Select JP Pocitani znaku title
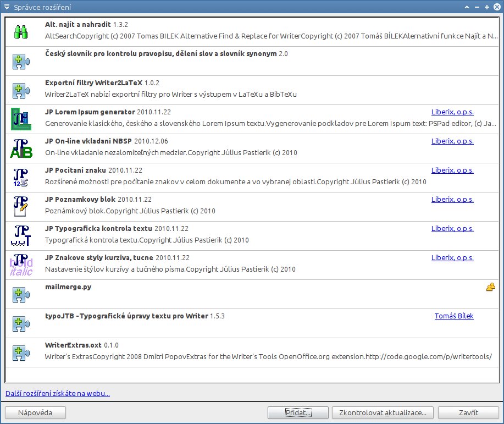 click(93, 170)
